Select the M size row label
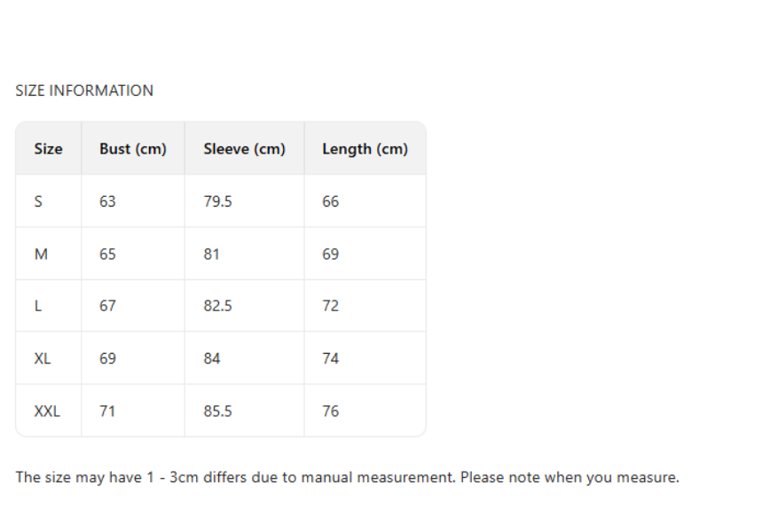Viewport: 770px width, 532px height. pyautogui.click(x=41, y=254)
